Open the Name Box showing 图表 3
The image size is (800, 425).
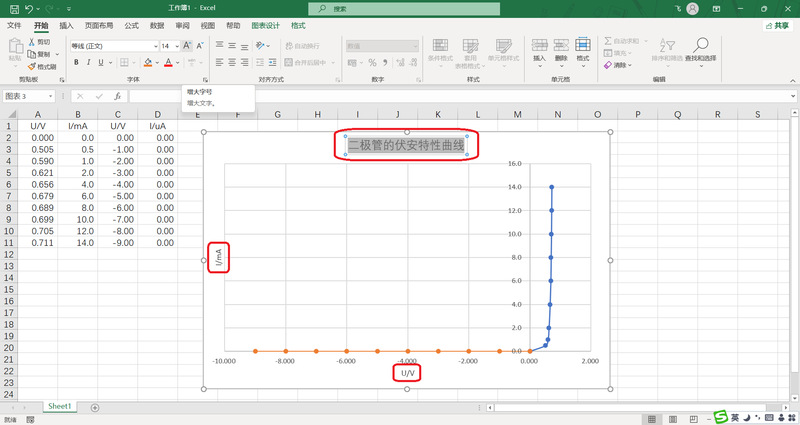29,96
